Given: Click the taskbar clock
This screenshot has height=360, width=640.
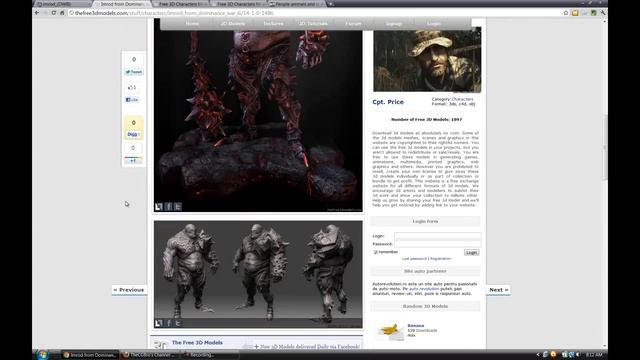Looking at the screenshot, I should 594,355.
